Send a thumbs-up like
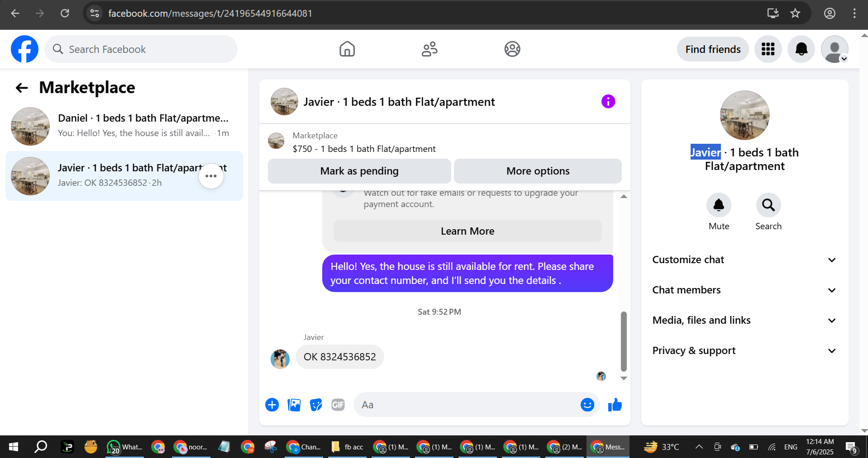The image size is (868, 458). pyautogui.click(x=615, y=405)
